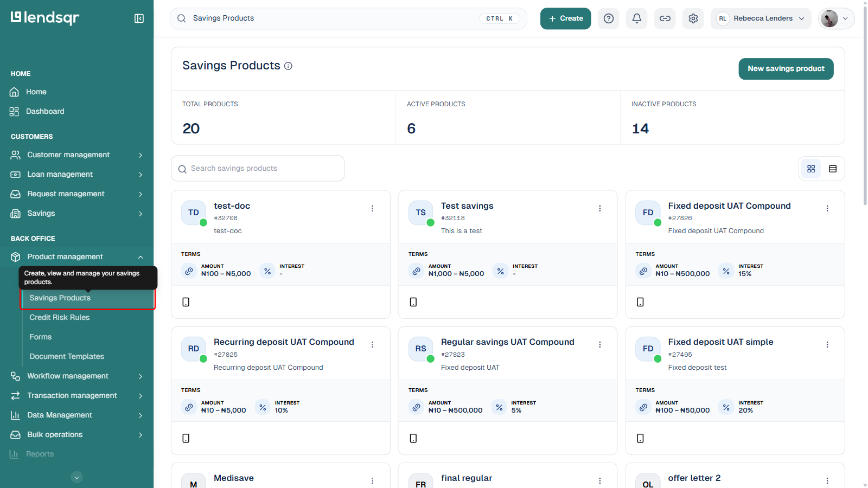868x488 pixels.
Task: Open Rebecca Lenders organization dropdown
Action: [761, 18]
